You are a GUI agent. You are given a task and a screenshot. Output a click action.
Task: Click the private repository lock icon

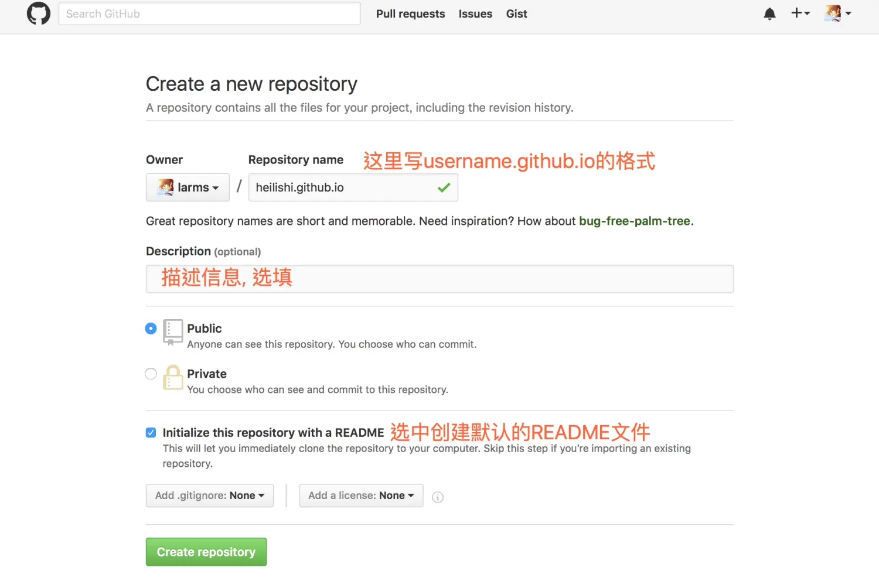[173, 377]
